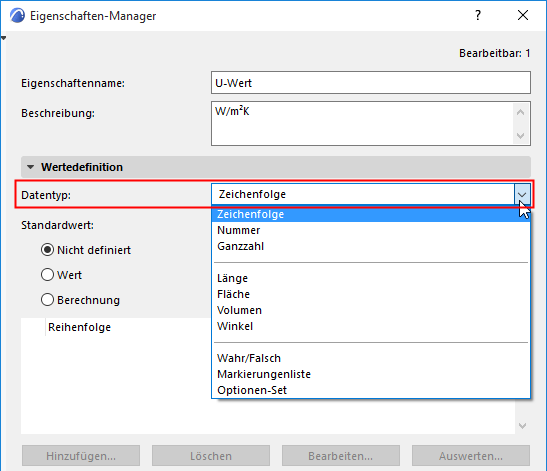Select Zeichenfolge in the dropdown list
The height and width of the screenshot is (471, 547).
371,214
